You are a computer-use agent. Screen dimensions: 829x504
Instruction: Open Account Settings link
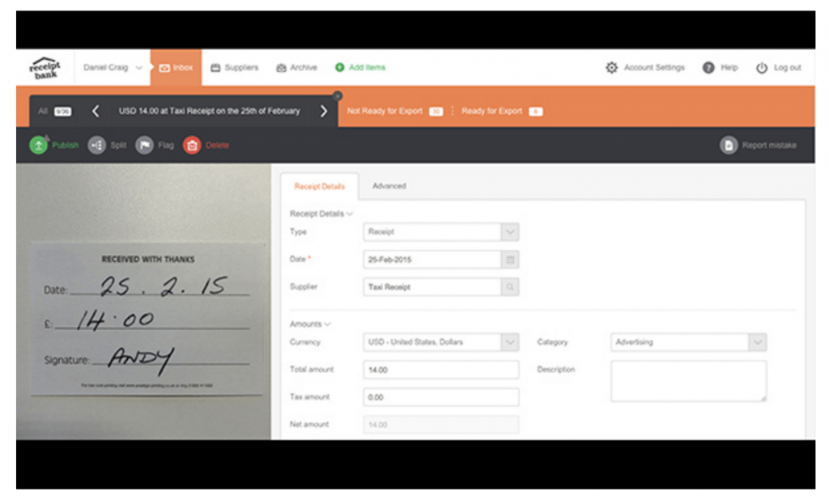pos(654,68)
